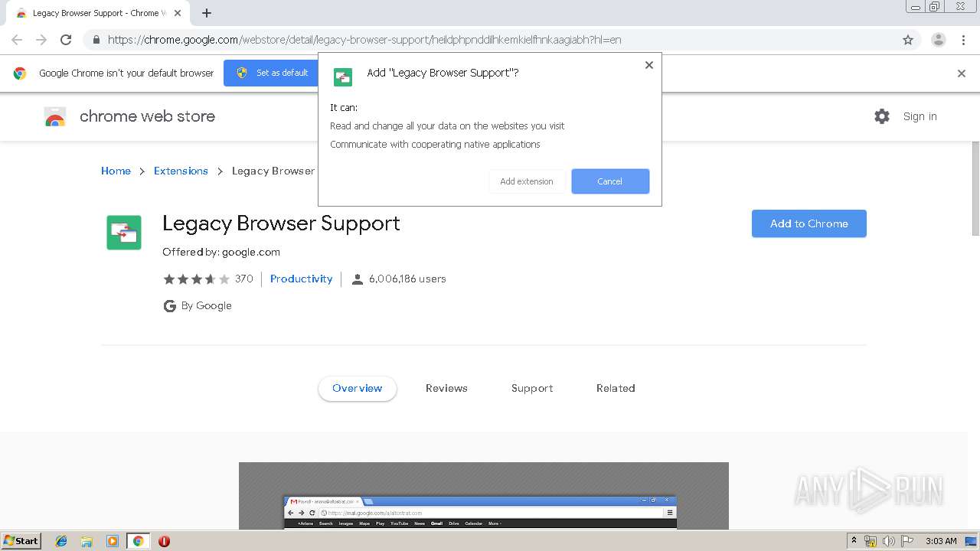This screenshot has height=551, width=980.
Task: Confirm Add extension in dialog
Action: [x=527, y=181]
